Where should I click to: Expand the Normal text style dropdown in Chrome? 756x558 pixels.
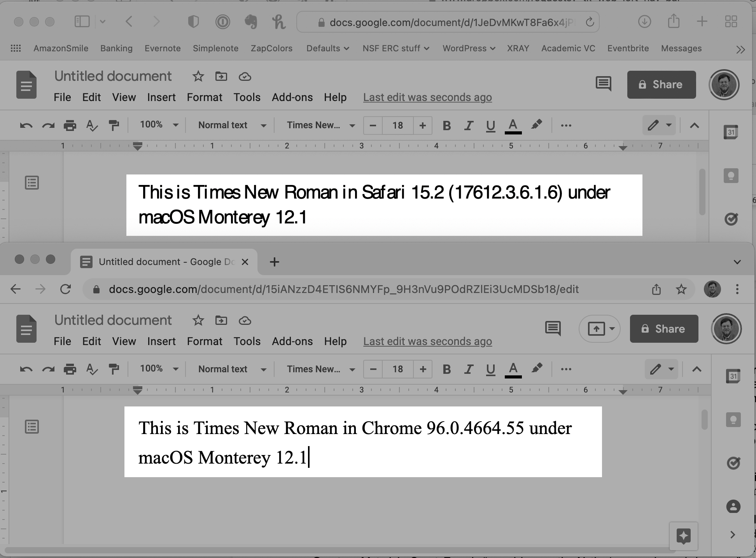tap(232, 369)
